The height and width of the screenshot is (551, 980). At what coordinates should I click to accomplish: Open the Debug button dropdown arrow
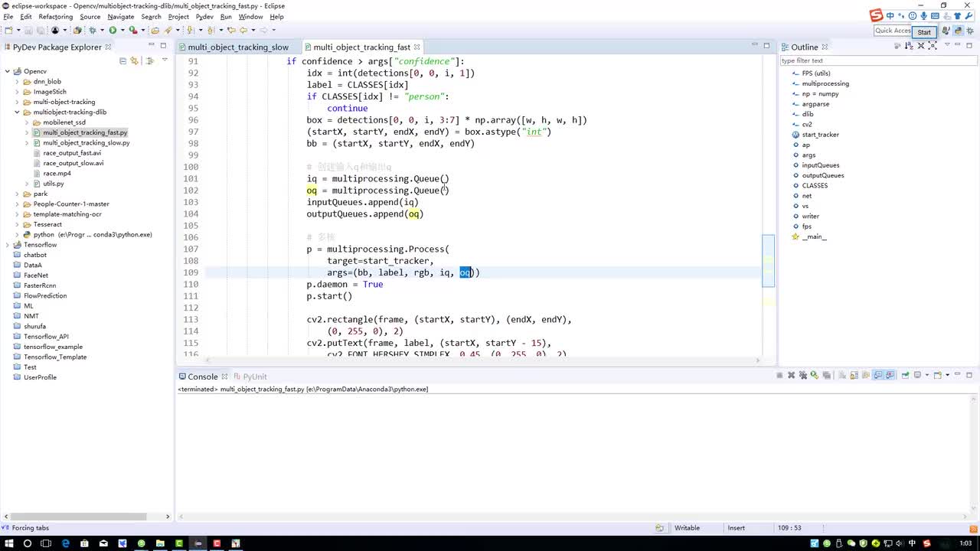[101, 31]
